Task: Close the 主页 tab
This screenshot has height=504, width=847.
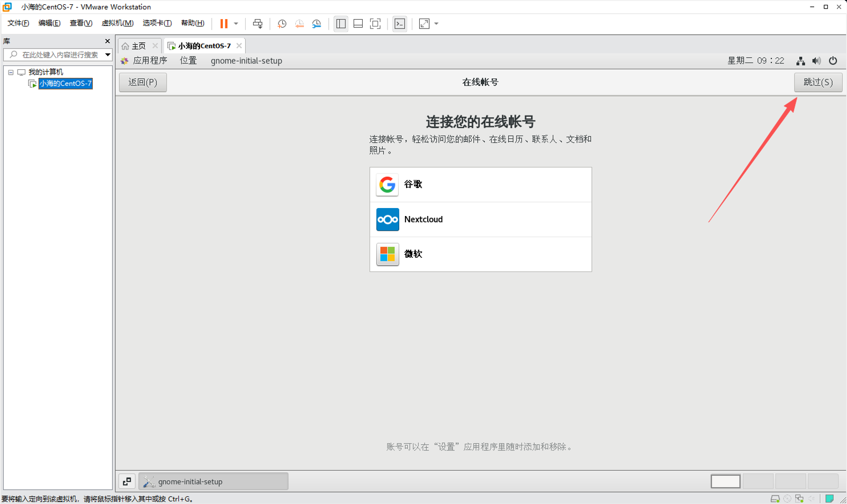Action: click(155, 46)
